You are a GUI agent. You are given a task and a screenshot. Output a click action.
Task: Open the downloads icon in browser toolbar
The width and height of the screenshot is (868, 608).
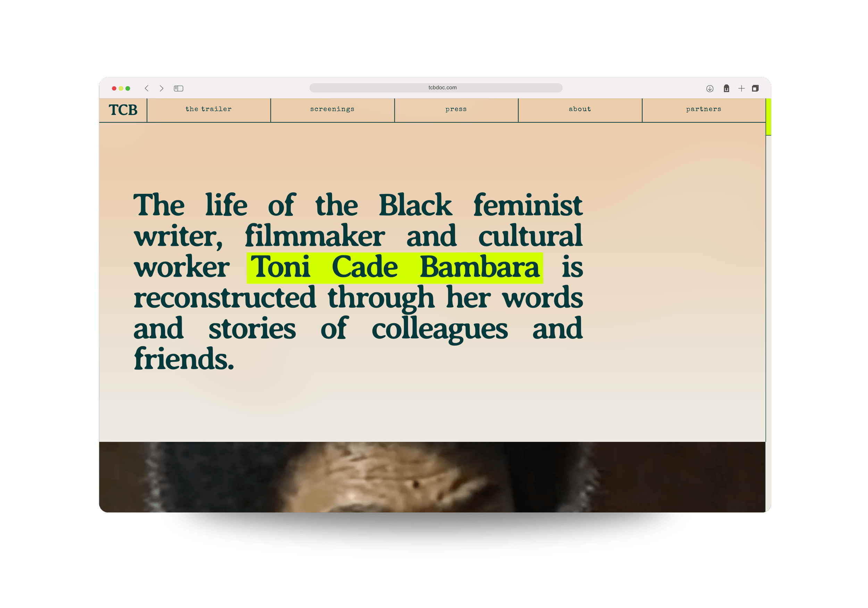point(710,89)
